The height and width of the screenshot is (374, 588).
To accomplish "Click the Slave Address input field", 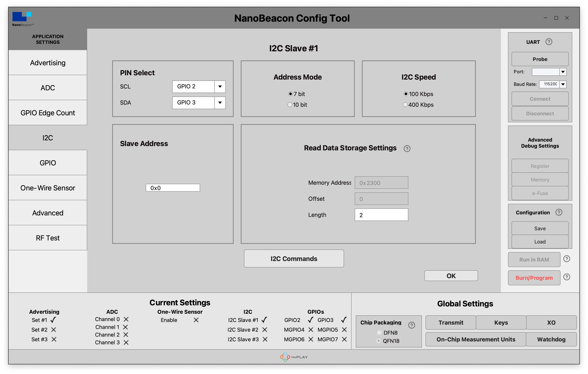I will 173,188.
